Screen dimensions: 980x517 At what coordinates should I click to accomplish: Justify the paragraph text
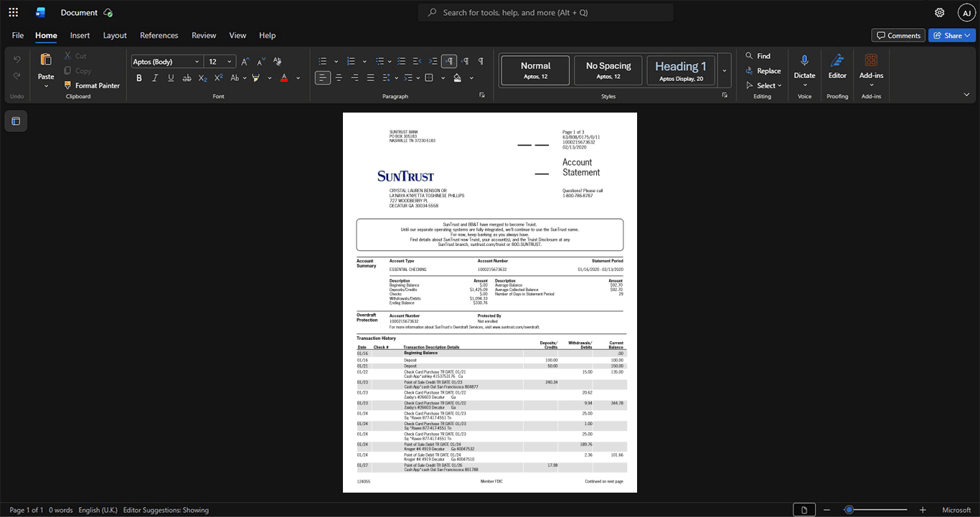click(x=370, y=77)
